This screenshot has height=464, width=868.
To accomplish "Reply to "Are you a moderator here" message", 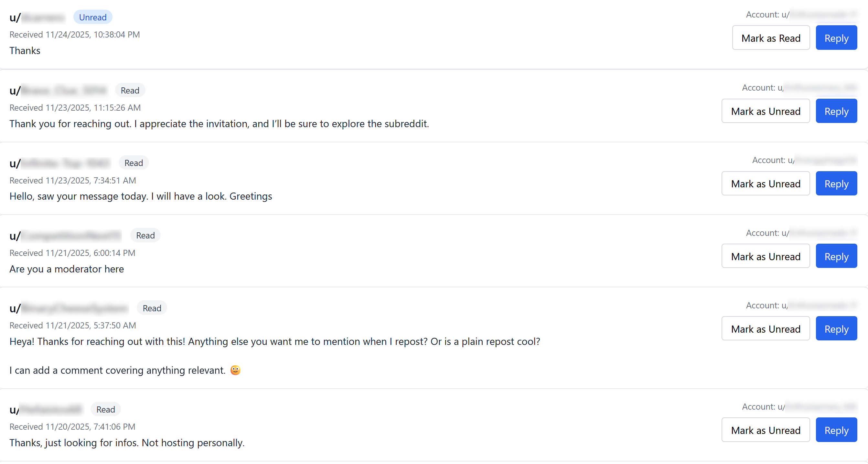I will [836, 256].
